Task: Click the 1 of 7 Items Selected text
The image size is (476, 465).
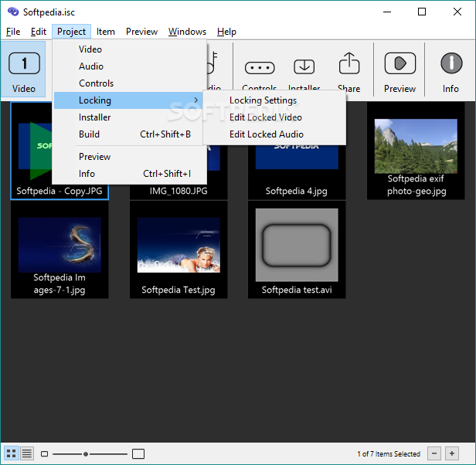Action: tap(389, 453)
